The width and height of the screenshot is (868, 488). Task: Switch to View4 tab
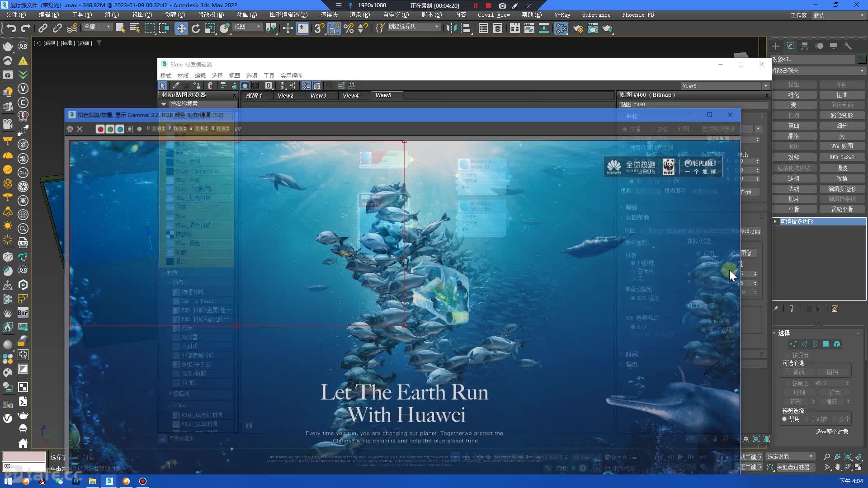point(350,95)
